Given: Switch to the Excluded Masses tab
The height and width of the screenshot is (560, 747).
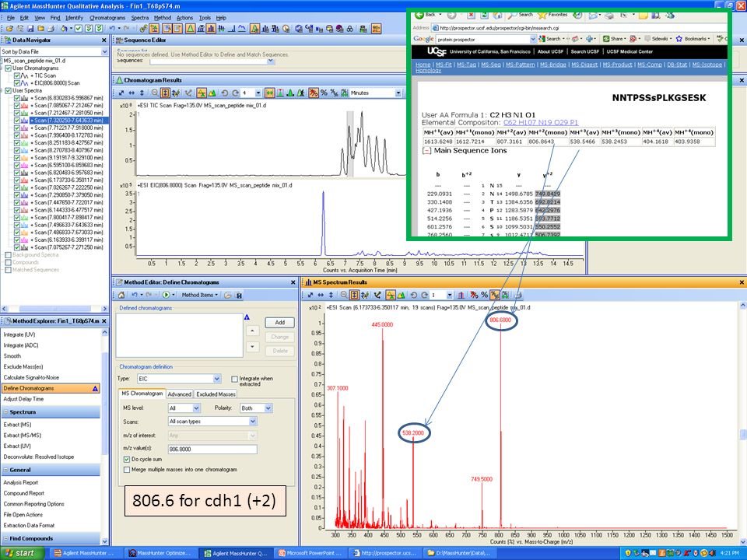Looking at the screenshot, I should coord(216,394).
